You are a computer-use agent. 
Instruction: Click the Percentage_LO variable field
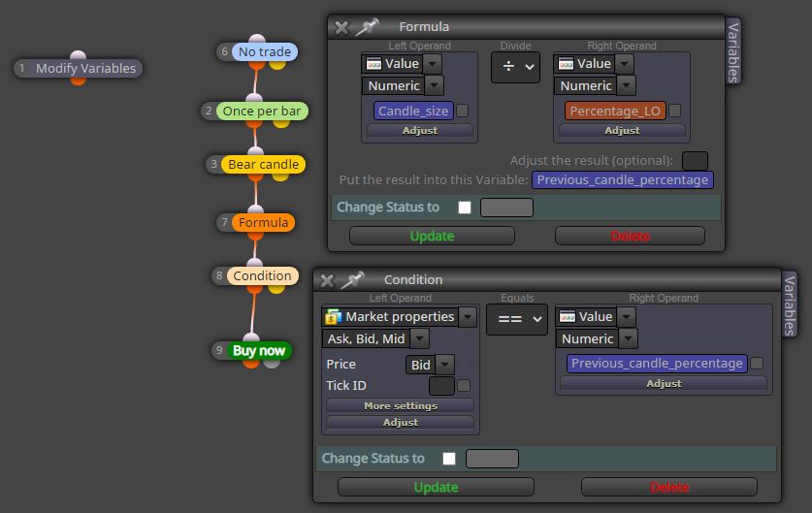(615, 111)
